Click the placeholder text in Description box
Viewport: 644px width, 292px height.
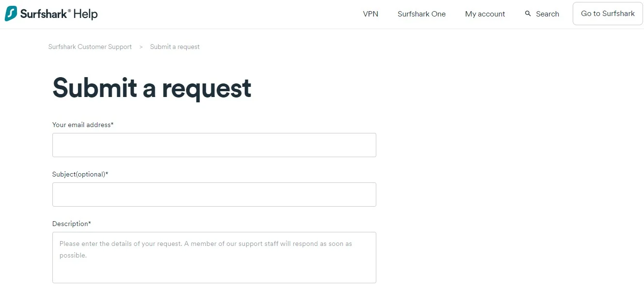[x=206, y=249]
